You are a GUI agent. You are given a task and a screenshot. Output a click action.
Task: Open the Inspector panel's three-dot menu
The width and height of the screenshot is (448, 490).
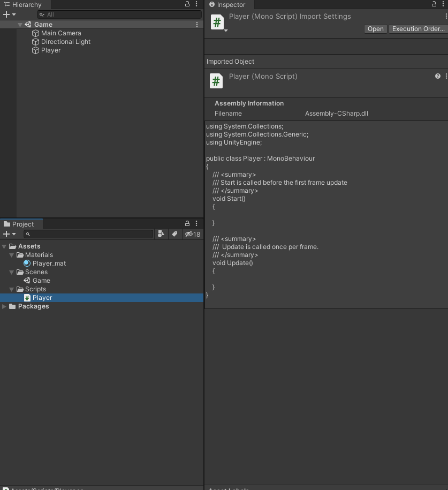click(443, 4)
